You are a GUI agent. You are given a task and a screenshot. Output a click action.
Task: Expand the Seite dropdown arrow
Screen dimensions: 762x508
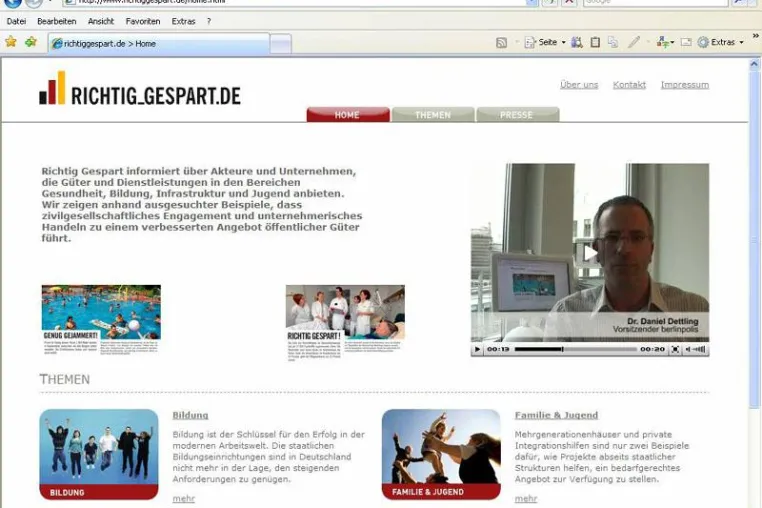point(564,43)
